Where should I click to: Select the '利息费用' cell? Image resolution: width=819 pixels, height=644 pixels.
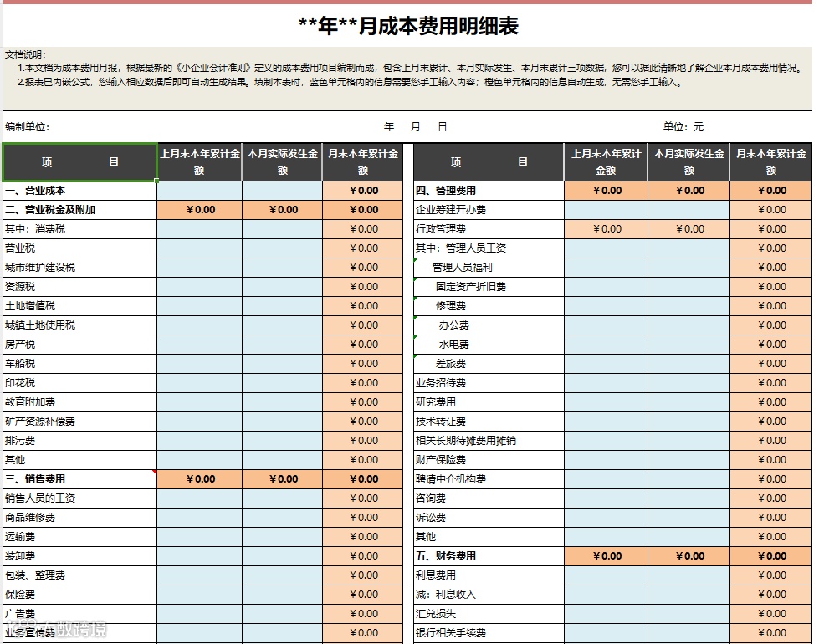coord(489,575)
